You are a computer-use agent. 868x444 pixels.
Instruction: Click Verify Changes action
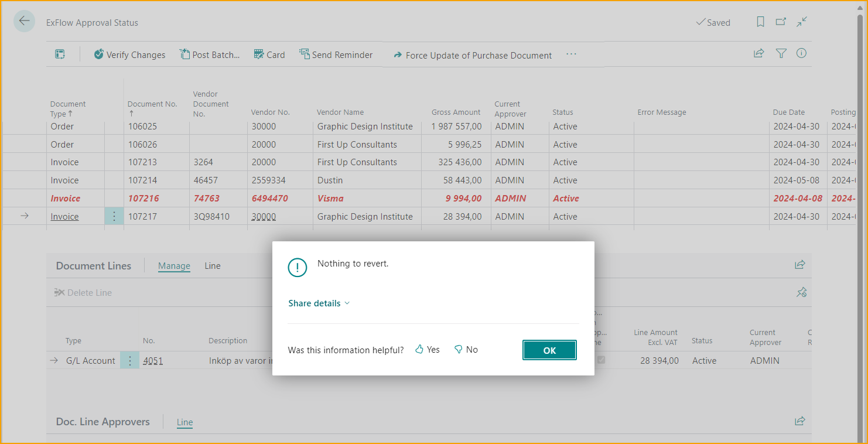129,55
